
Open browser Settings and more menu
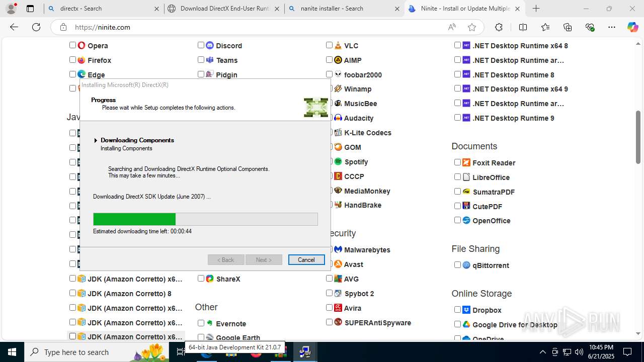tap(612, 27)
